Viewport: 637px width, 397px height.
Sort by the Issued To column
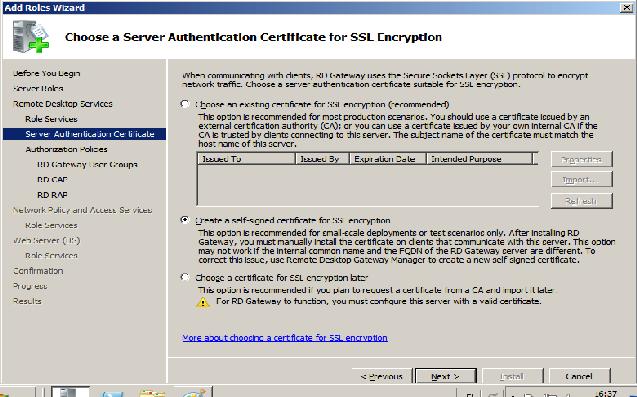246,159
